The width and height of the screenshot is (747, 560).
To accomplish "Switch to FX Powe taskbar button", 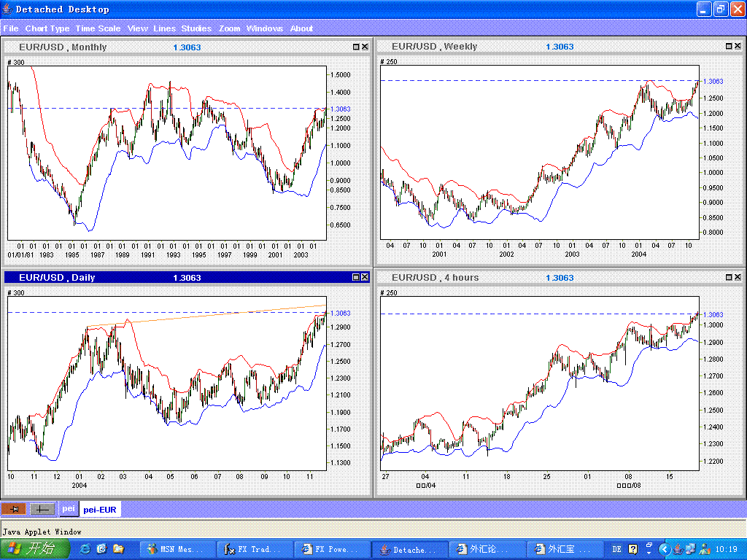I will point(332,550).
